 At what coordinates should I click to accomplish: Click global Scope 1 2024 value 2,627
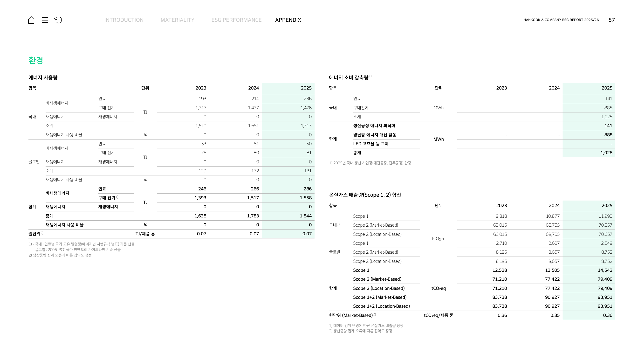tap(554, 243)
